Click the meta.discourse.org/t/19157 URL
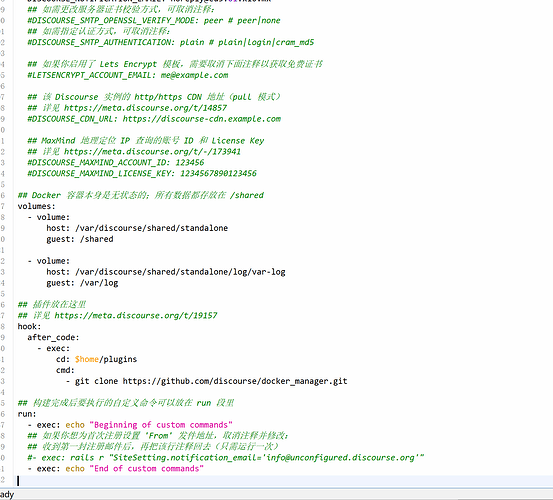The height and width of the screenshot is (500, 553). pyautogui.click(x=136, y=315)
